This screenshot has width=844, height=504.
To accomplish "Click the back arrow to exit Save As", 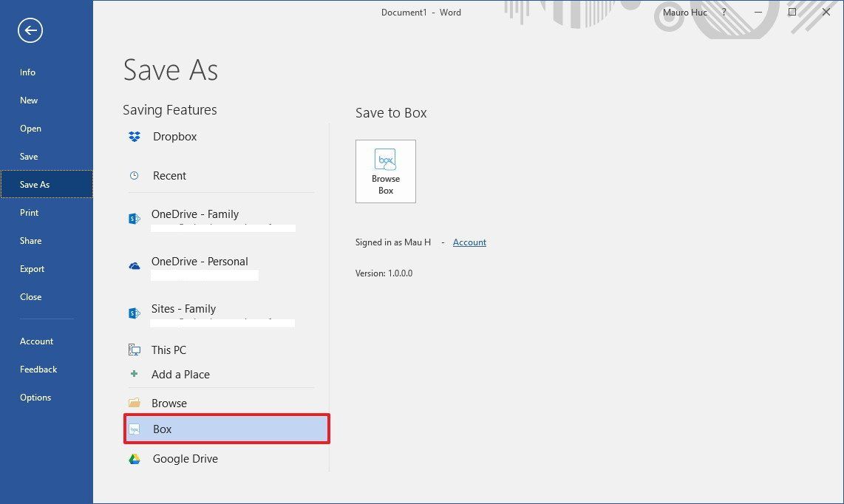I will click(x=30, y=30).
